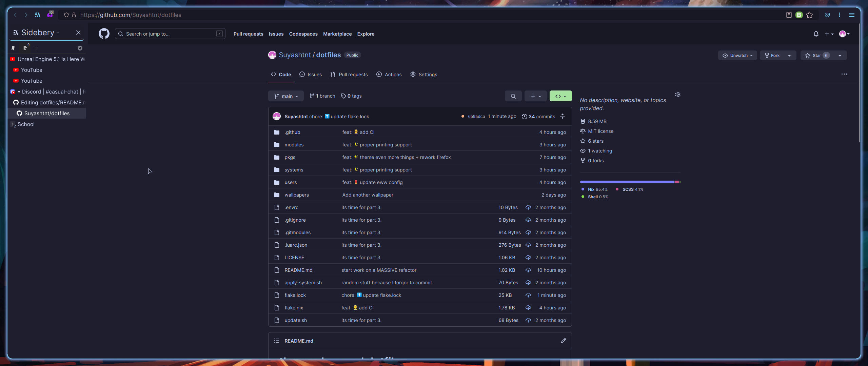Open the create new plus menu
Viewport: 868px width, 366px height.
coord(829,34)
